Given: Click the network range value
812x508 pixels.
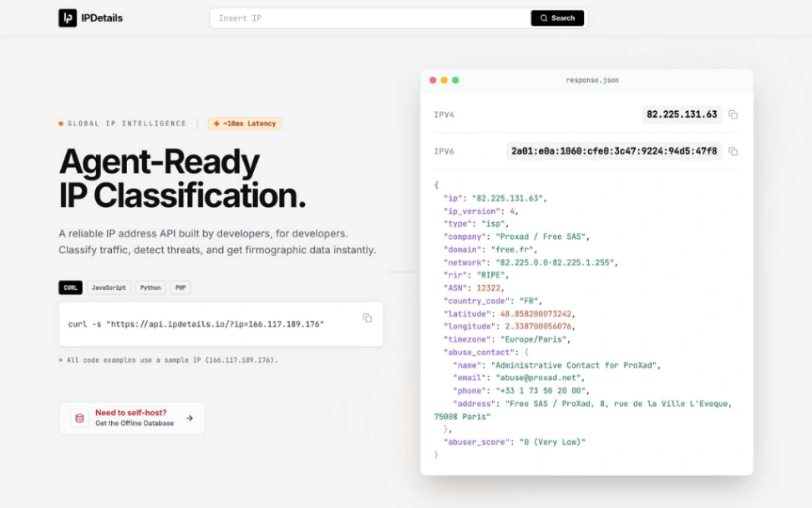Looking at the screenshot, I should point(555,262).
